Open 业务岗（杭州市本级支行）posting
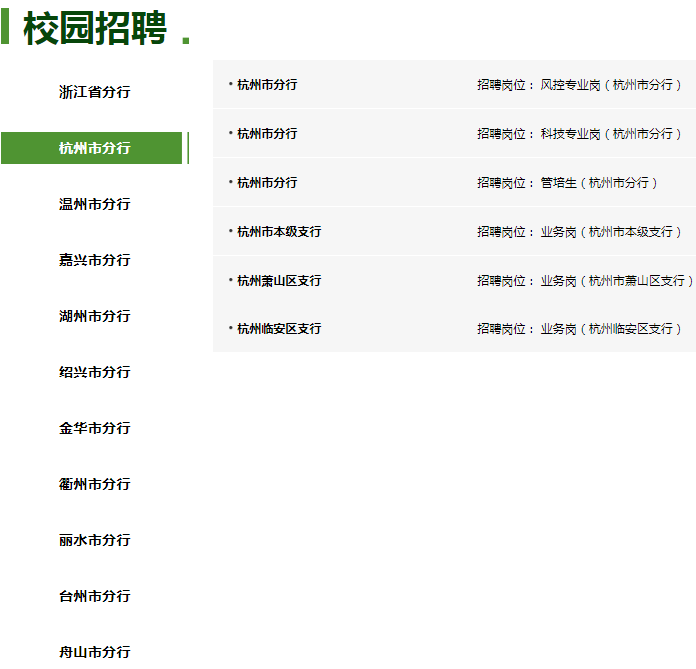 610,232
